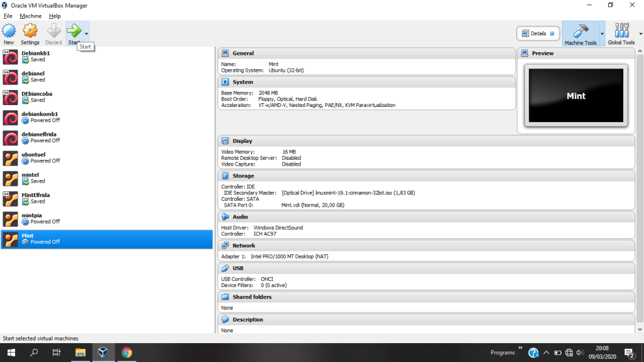The image size is (644, 362).
Task: Select the ubuntuel virtual machine
Action: coord(33,157)
